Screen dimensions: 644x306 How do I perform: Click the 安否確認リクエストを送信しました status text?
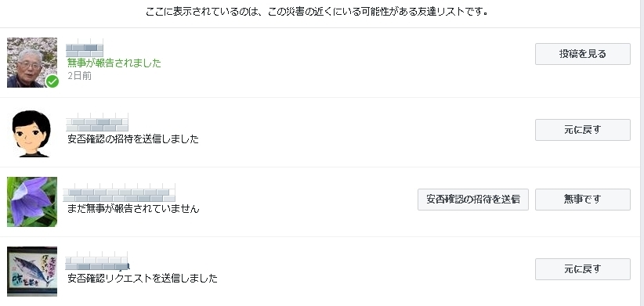(x=143, y=279)
